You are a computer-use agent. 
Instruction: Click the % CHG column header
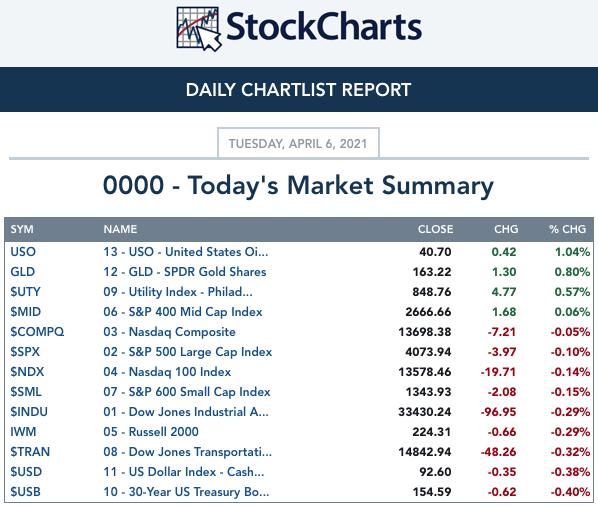point(567,229)
